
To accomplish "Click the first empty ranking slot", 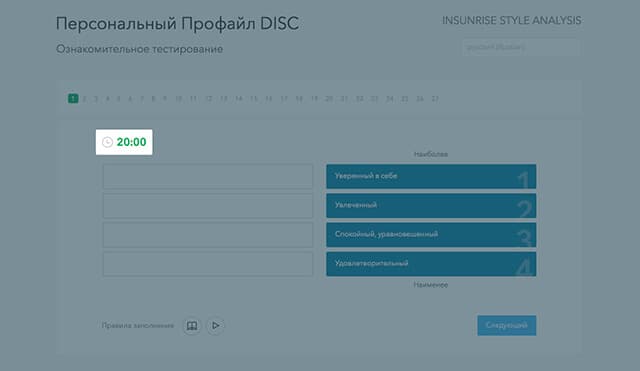I will pos(208,176).
